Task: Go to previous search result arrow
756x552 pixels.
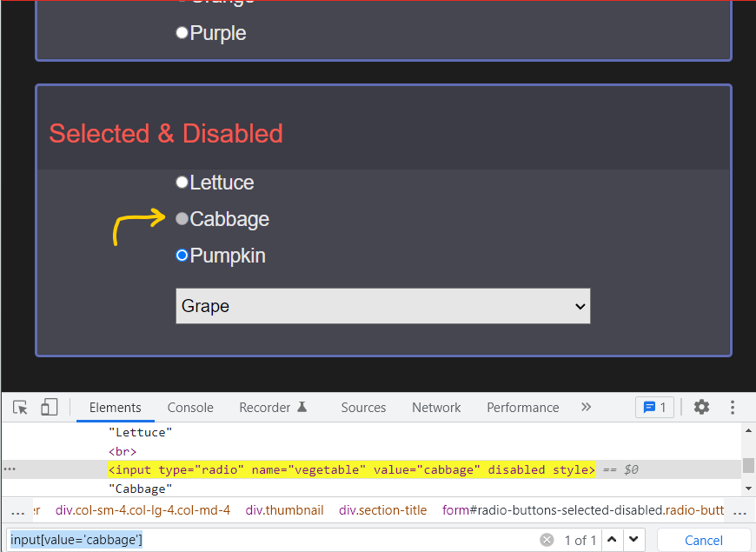Action: [x=612, y=540]
